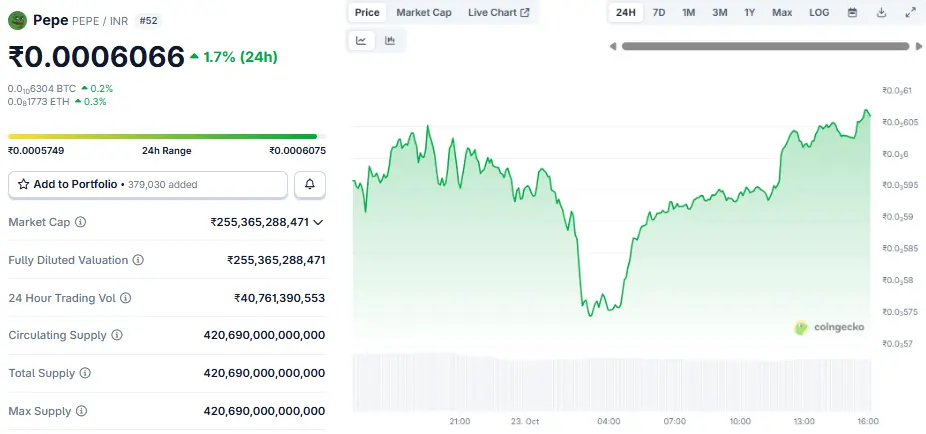
Task: Select the 7D time range
Action: click(658, 13)
